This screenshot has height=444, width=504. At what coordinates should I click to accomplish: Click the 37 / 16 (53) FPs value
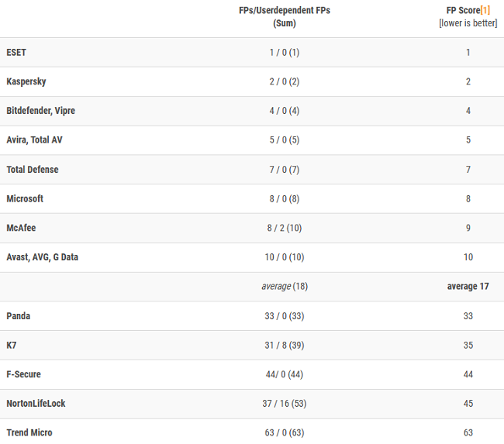[285, 404]
